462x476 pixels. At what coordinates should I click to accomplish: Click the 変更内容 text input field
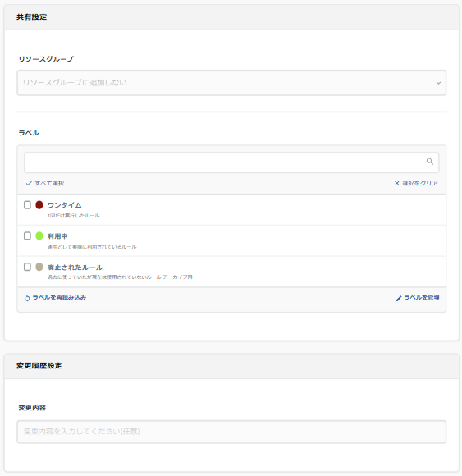[231, 432]
